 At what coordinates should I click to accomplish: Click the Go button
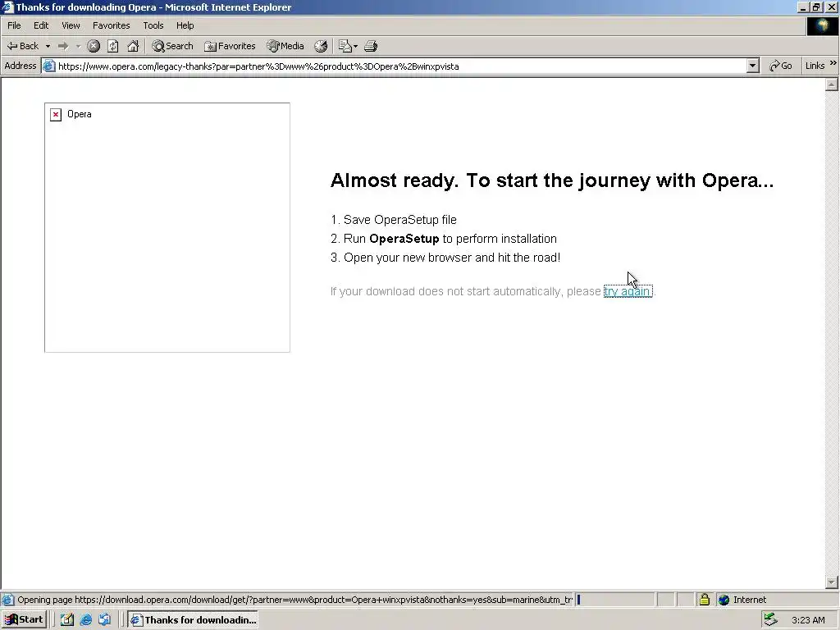(x=781, y=66)
